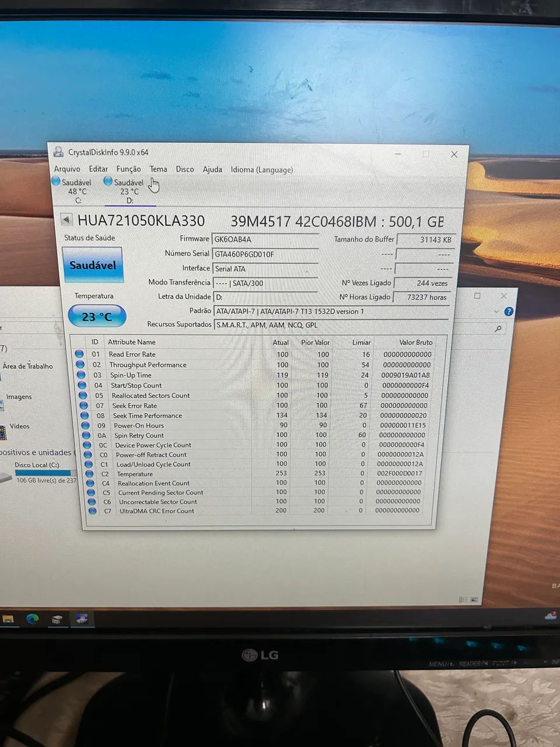Click the 23 °C temperature button

click(97, 316)
